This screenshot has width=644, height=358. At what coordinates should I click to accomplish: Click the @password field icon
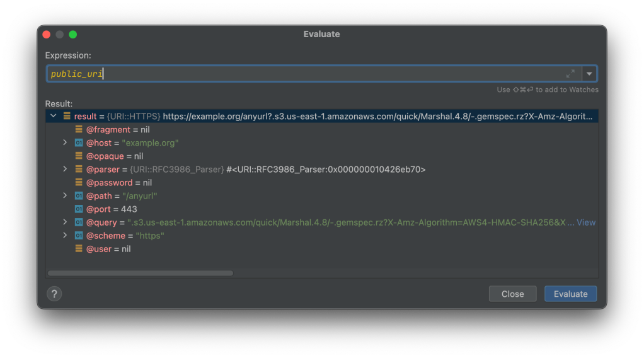pyautogui.click(x=79, y=183)
